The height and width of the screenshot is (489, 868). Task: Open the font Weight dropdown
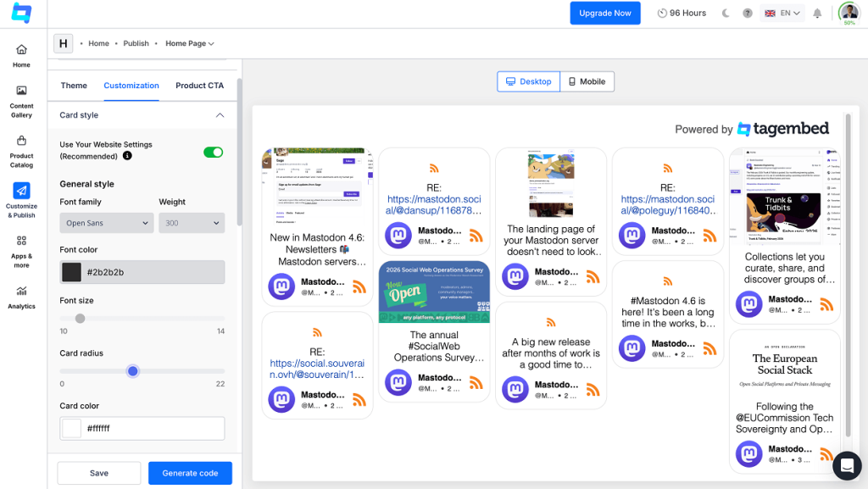click(x=192, y=223)
